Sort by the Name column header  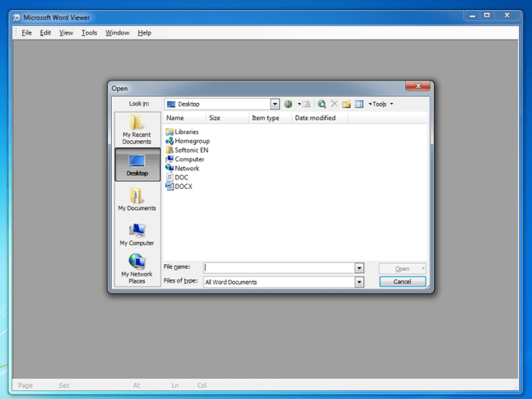[185, 118]
